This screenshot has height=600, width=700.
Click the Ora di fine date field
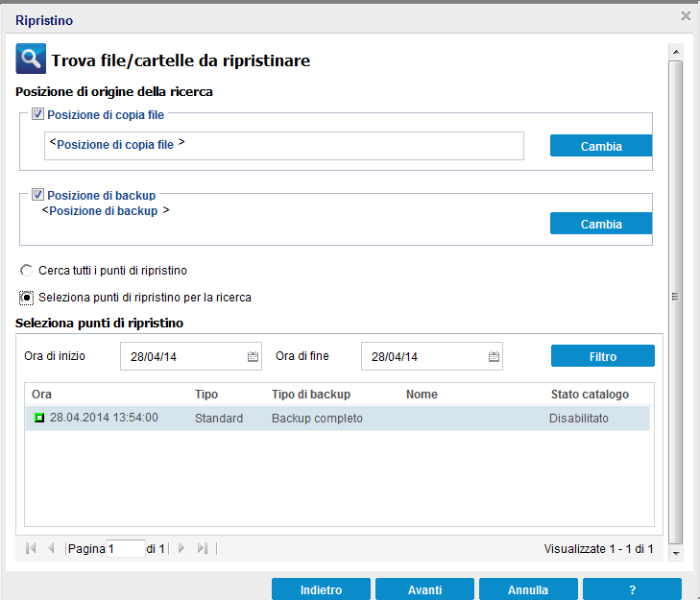click(x=432, y=356)
